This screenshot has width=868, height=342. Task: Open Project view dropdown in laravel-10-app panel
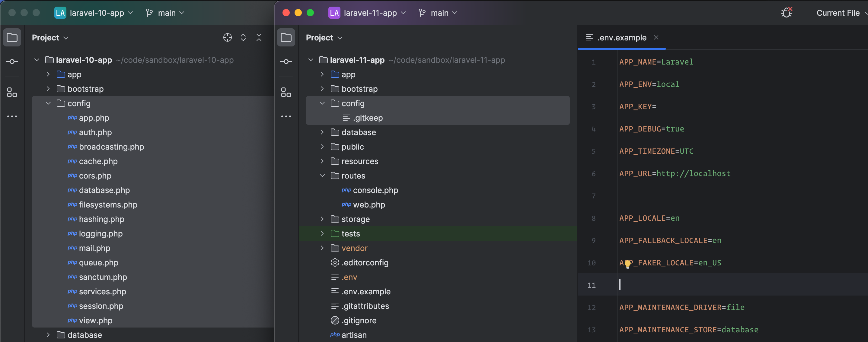point(50,38)
